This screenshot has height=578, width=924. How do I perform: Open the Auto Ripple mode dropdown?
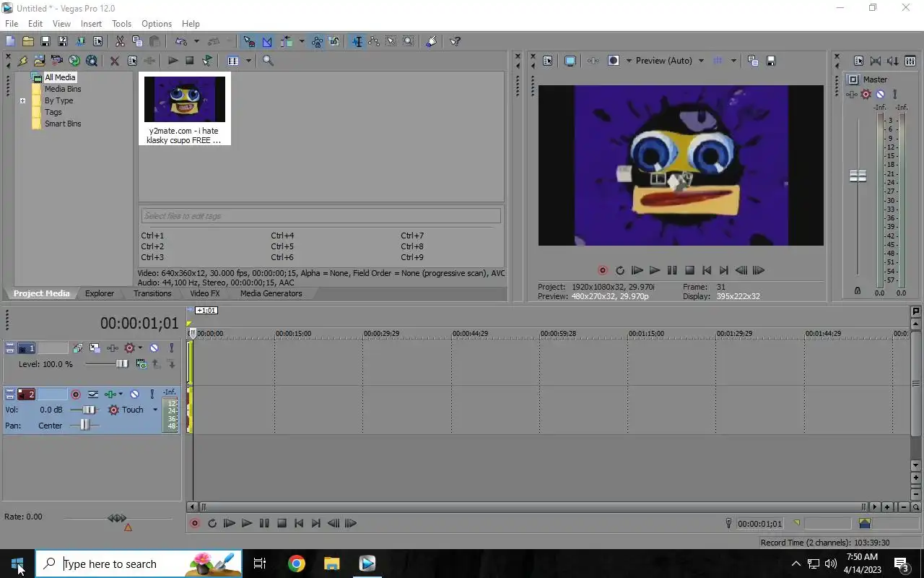301,41
